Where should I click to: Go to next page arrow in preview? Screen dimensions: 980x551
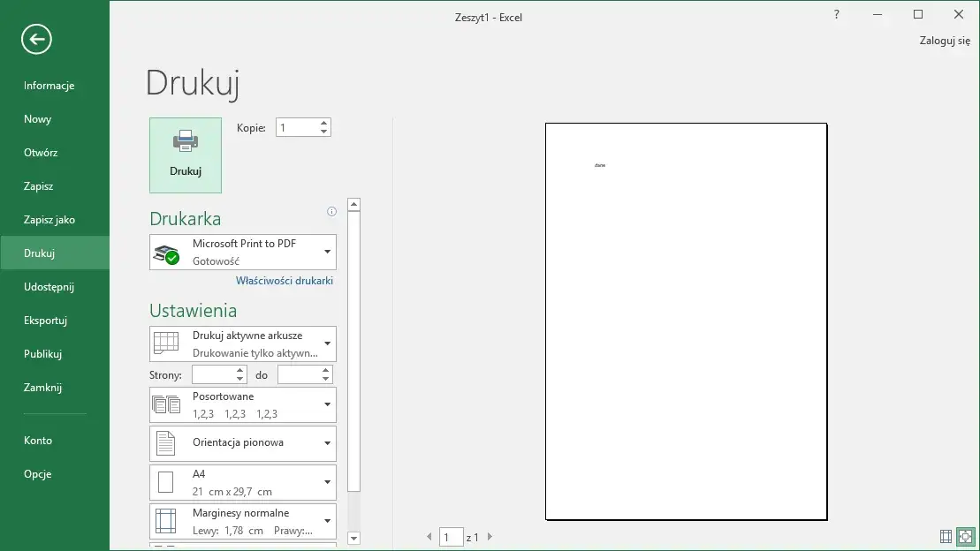tap(490, 537)
